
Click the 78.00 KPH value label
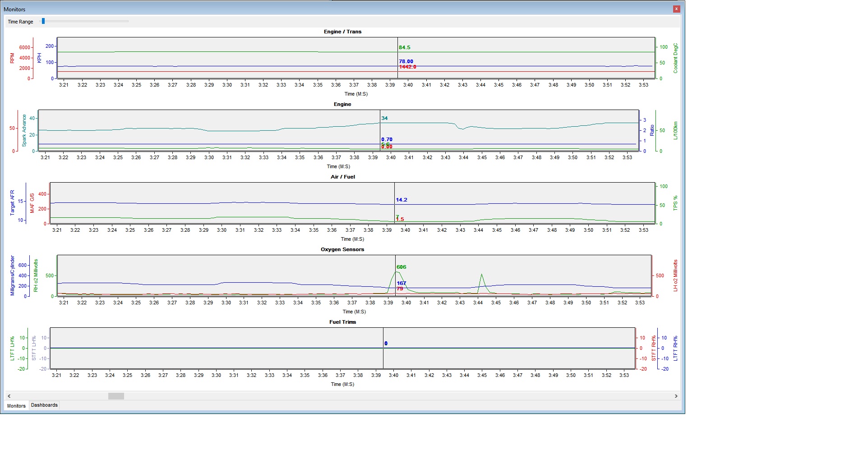point(406,61)
